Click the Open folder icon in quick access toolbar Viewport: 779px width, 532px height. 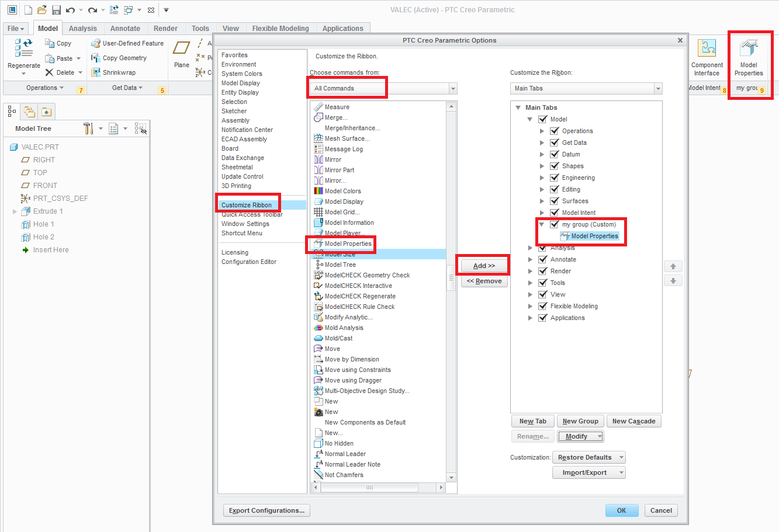pos(42,10)
